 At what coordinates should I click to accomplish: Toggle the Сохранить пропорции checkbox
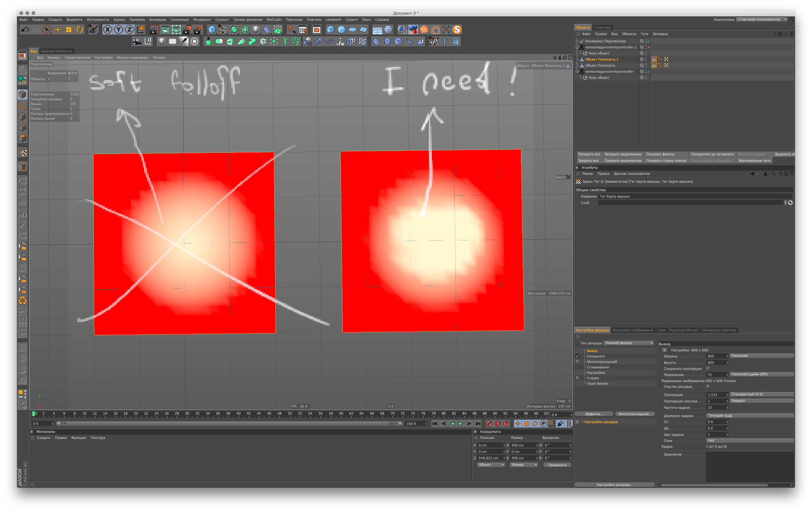(708, 368)
